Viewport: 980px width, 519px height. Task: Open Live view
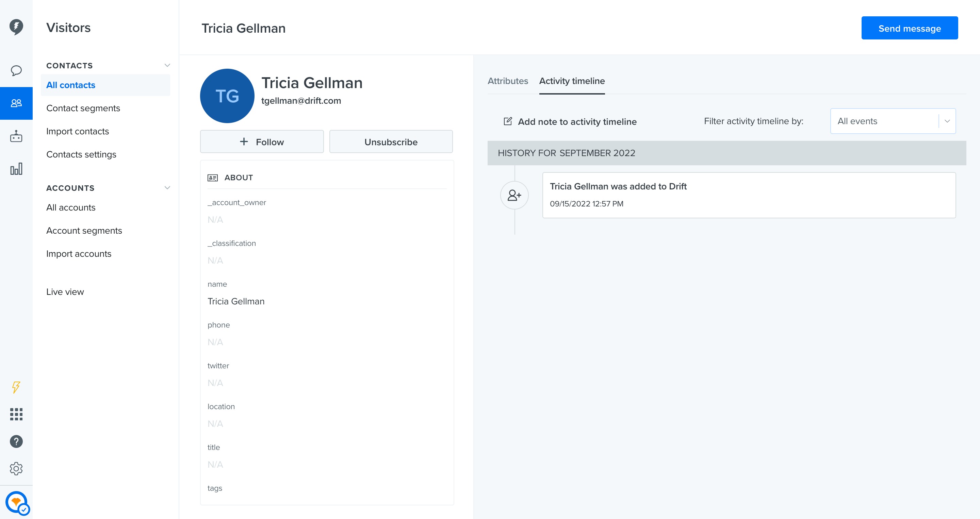[x=65, y=292]
